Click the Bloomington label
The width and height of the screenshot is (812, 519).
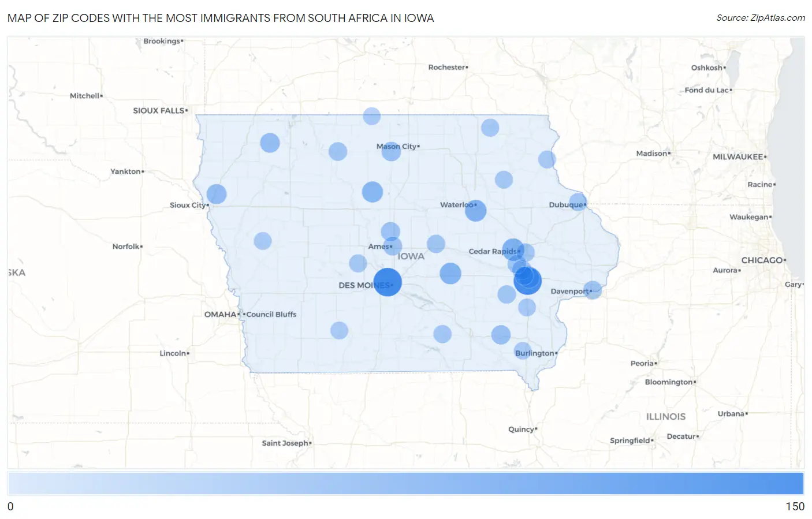point(669,382)
